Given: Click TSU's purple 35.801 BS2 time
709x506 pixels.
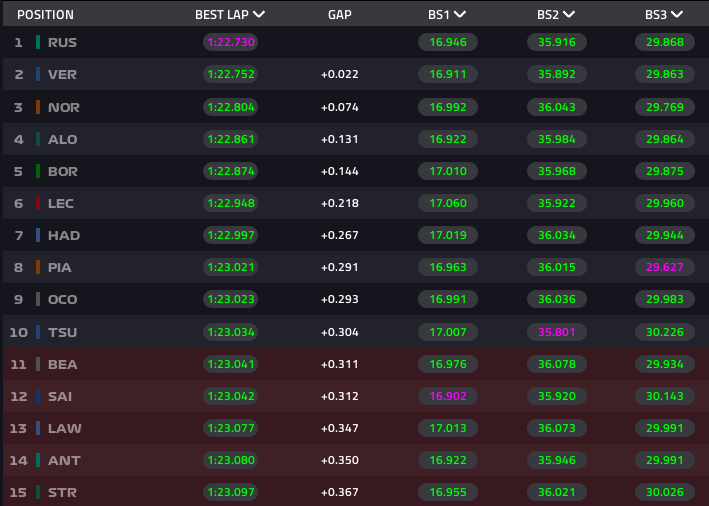Looking at the screenshot, I should coord(556,332).
